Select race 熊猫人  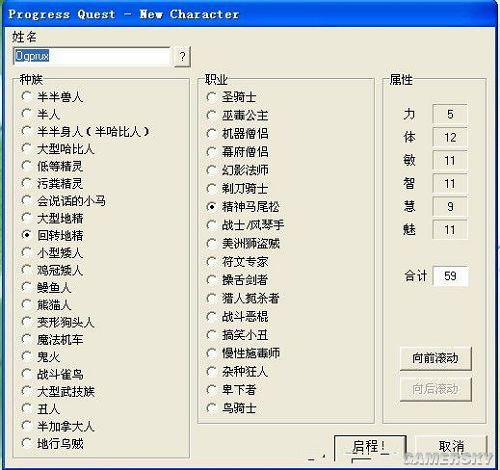(x=46, y=305)
